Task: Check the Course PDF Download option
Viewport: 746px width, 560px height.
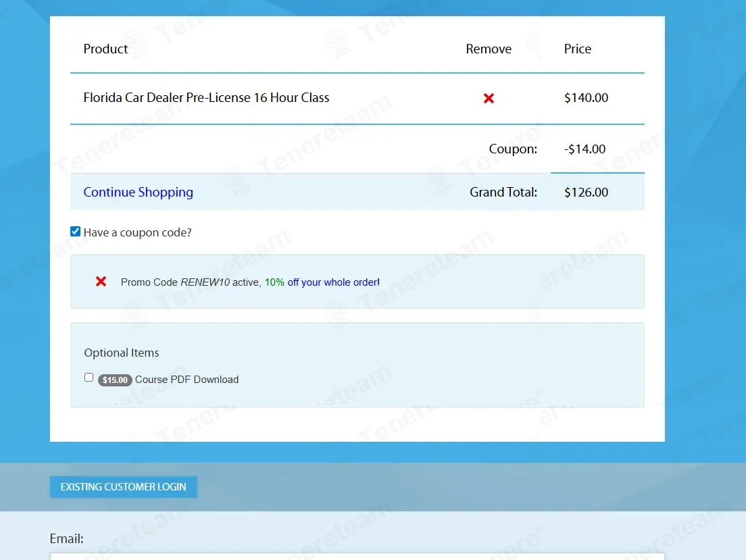Action: [89, 378]
